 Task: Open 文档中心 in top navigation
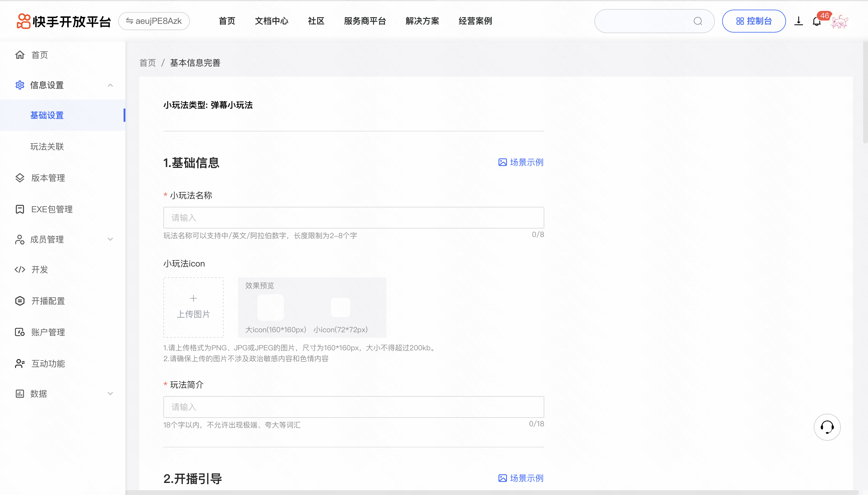[271, 21]
